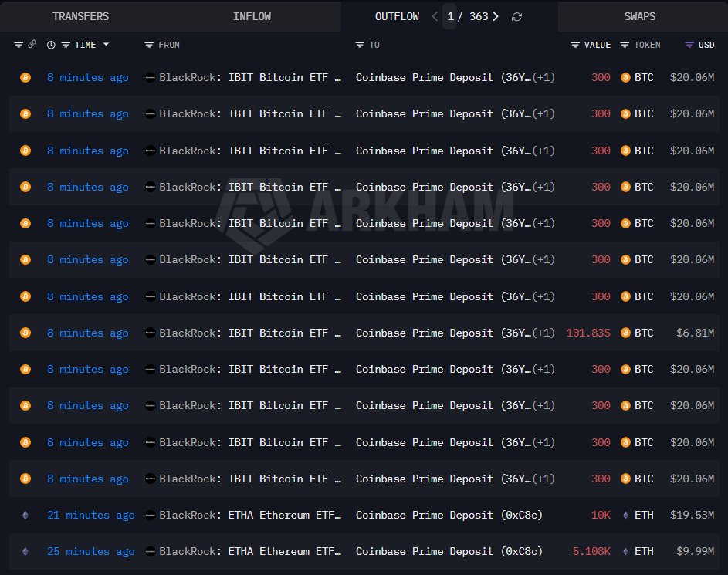Click the clock icon next to TIME
The image size is (728, 575).
click(x=51, y=45)
